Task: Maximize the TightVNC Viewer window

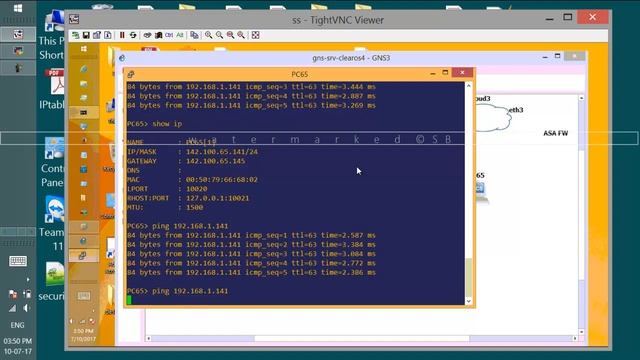Action: (567, 17)
